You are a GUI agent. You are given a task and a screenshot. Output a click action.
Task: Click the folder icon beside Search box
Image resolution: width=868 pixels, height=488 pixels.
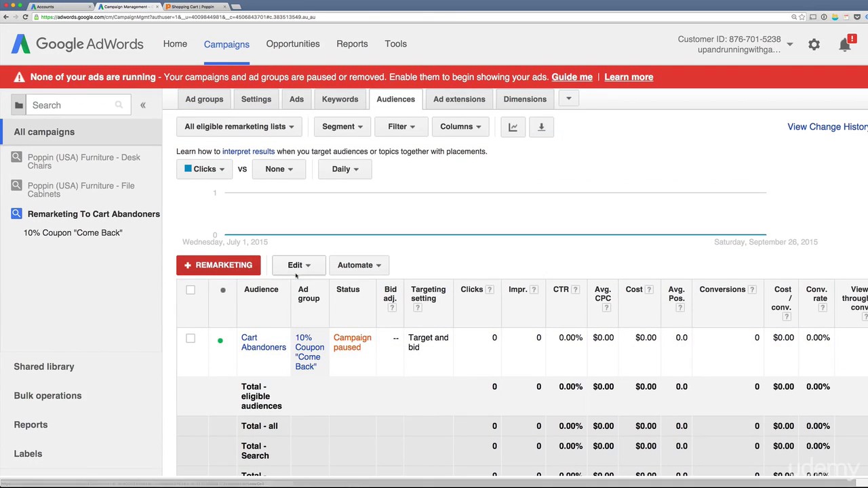pyautogui.click(x=19, y=105)
